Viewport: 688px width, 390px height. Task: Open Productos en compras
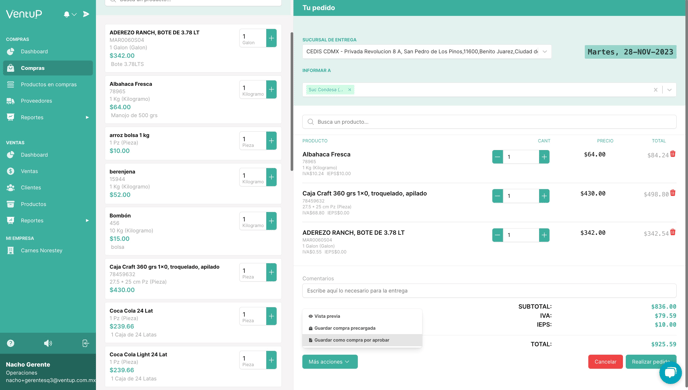[x=48, y=84]
